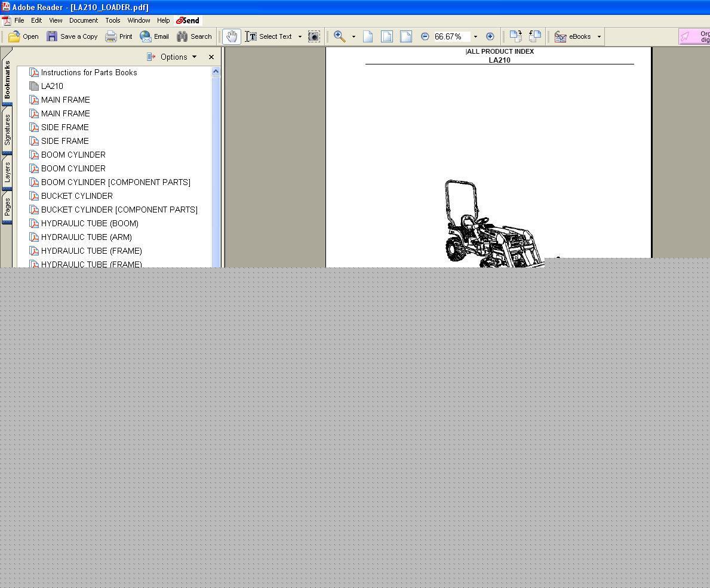Screen dimensions: 710x588
Task: Open the zoom percentage dropdown
Action: pos(475,36)
